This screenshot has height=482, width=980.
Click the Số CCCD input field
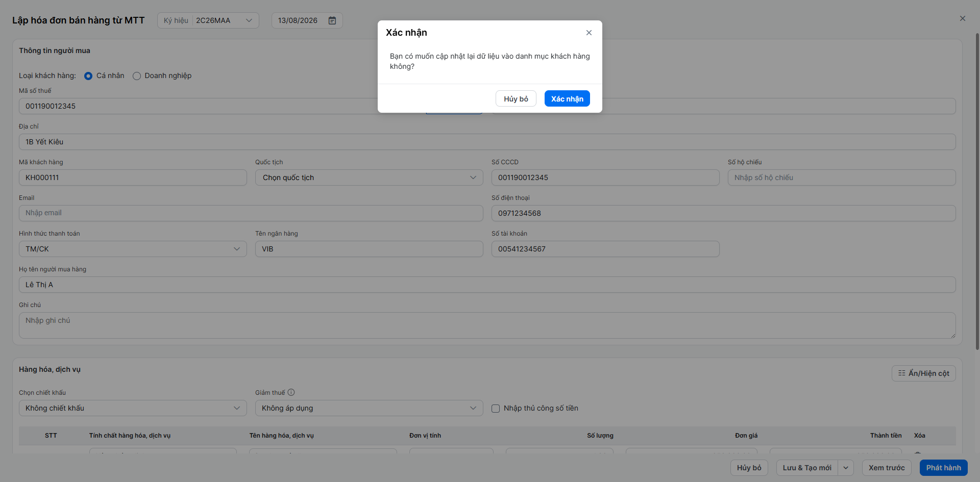point(605,177)
